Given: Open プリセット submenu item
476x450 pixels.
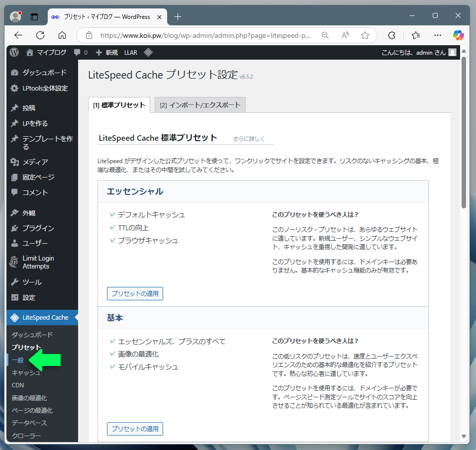Looking at the screenshot, I should 26,347.
